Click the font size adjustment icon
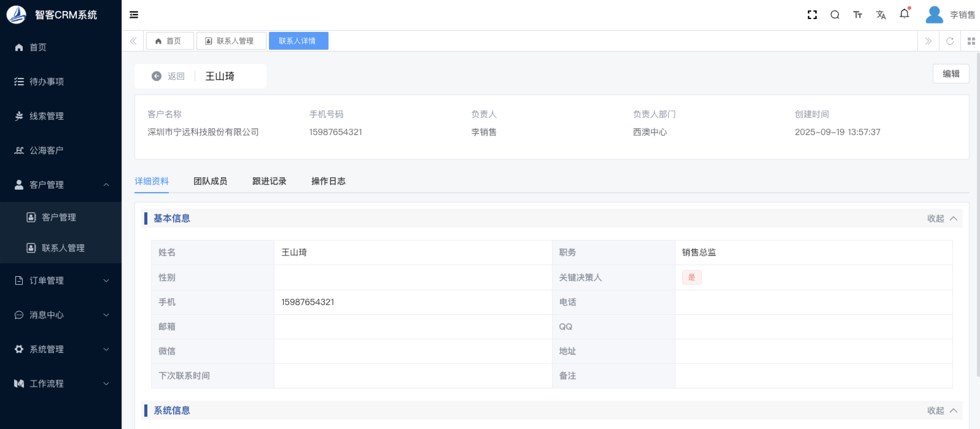The height and width of the screenshot is (429, 980). (858, 15)
